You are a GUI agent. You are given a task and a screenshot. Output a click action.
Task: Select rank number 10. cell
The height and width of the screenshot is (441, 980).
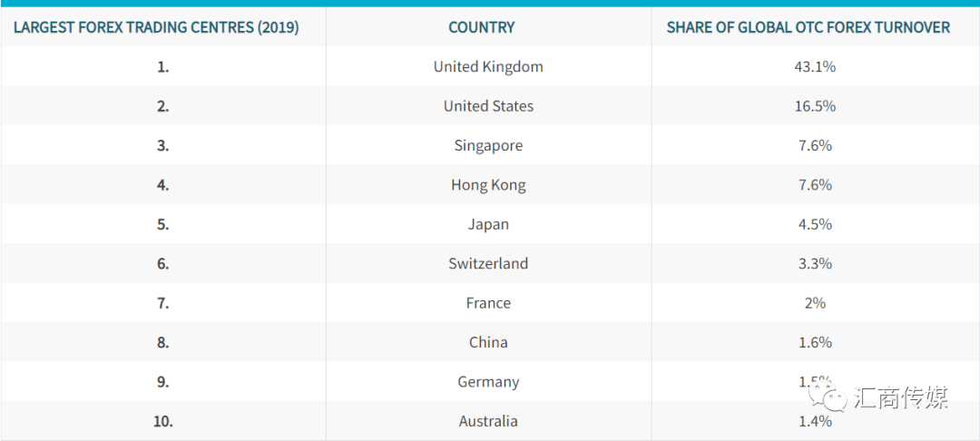pos(163,421)
